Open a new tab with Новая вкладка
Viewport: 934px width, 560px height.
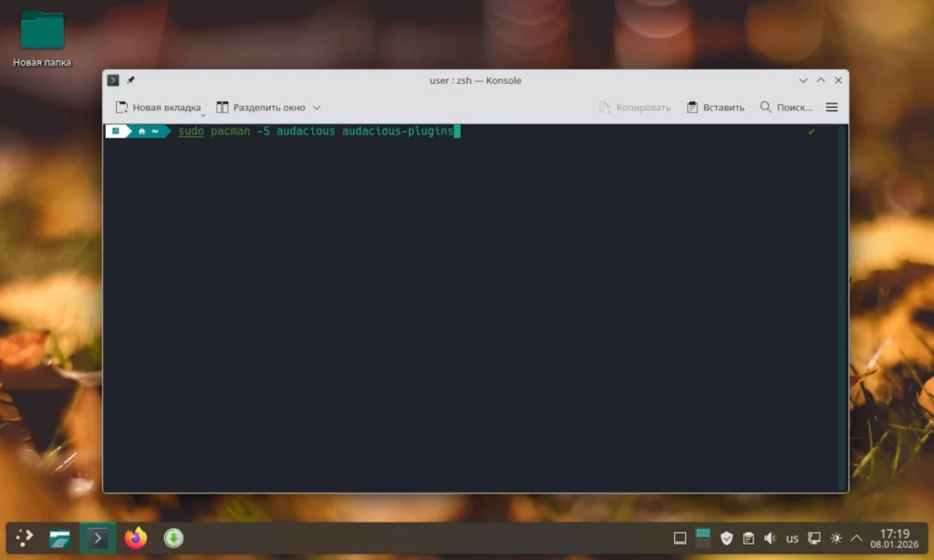tap(159, 108)
